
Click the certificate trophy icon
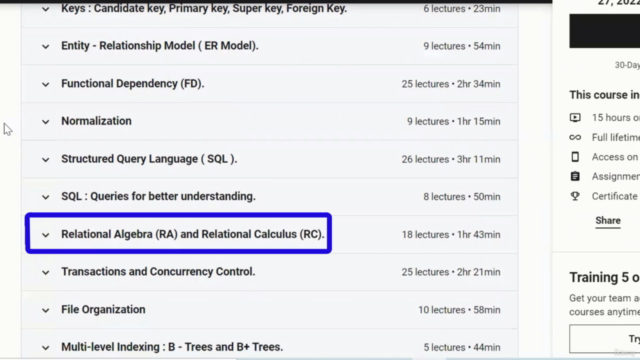[575, 196]
